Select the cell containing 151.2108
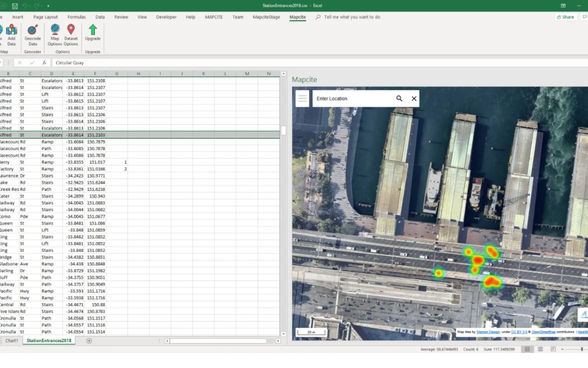588x368 pixels. [x=95, y=81]
